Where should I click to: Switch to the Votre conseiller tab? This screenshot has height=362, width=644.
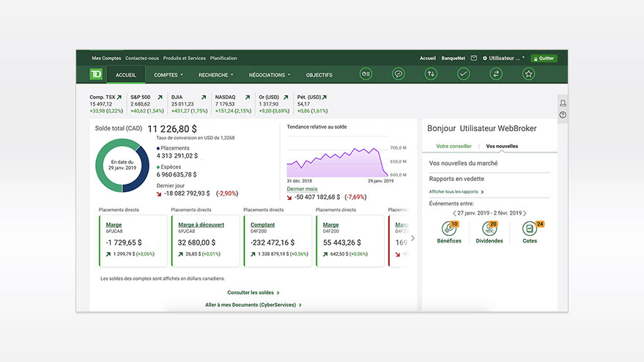click(x=454, y=147)
